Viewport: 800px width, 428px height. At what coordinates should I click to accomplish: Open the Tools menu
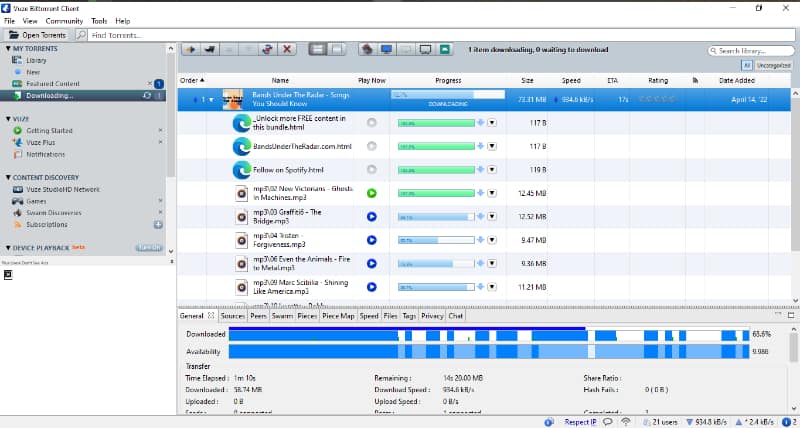(99, 21)
